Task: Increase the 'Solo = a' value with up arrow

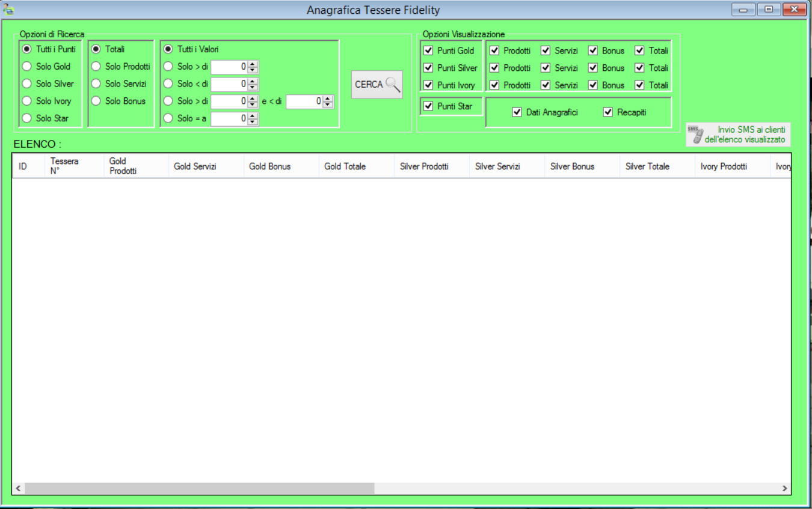Action: [253, 116]
